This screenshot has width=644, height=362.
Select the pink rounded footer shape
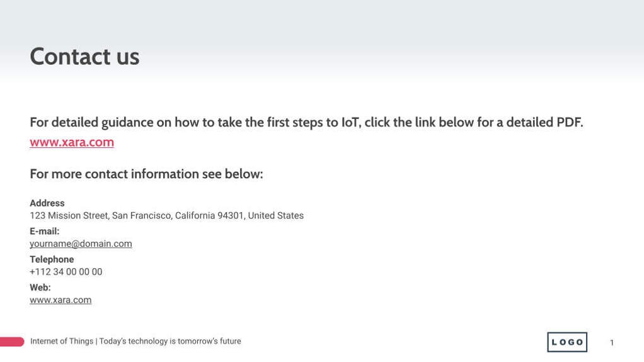pyautogui.click(x=12, y=342)
